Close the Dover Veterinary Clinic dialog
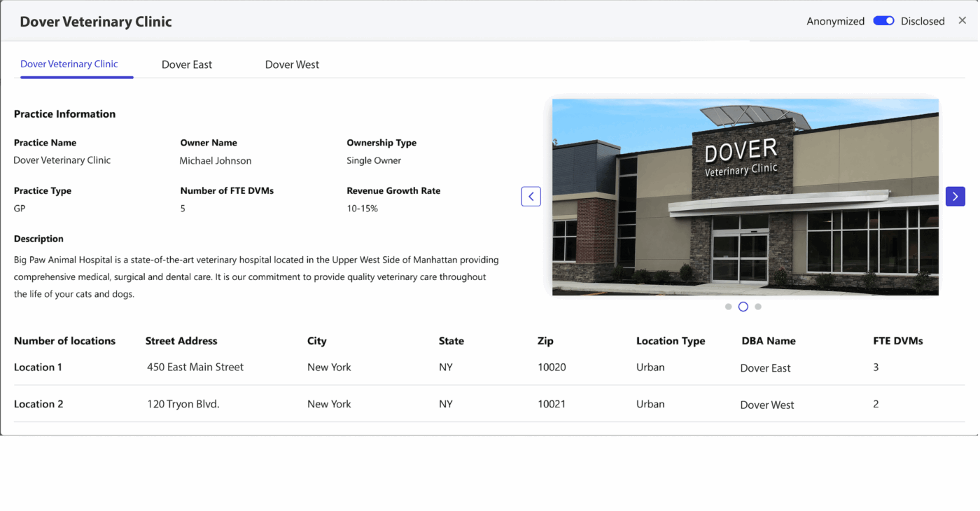Viewport: 980px width, 511px height. [962, 21]
